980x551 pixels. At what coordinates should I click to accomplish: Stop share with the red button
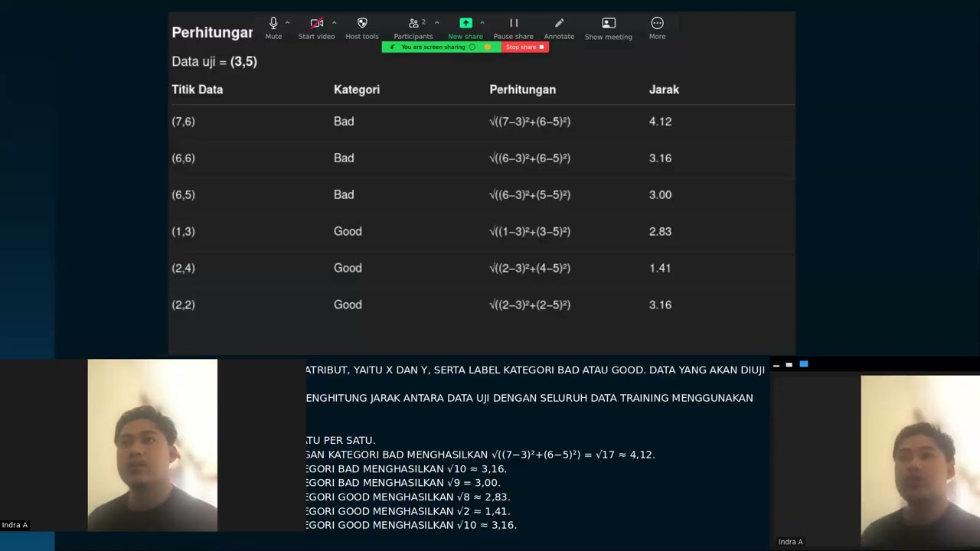[525, 47]
